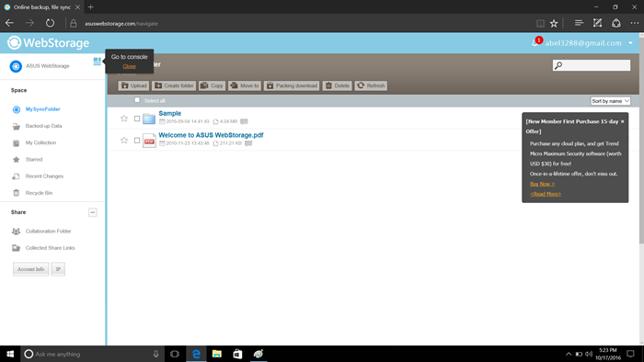Open the browser Hub icon

[579, 23]
